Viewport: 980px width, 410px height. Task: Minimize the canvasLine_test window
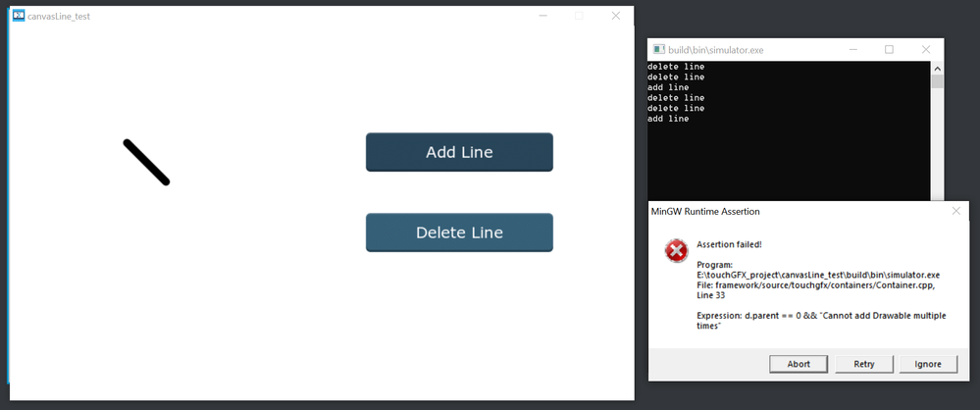[543, 16]
